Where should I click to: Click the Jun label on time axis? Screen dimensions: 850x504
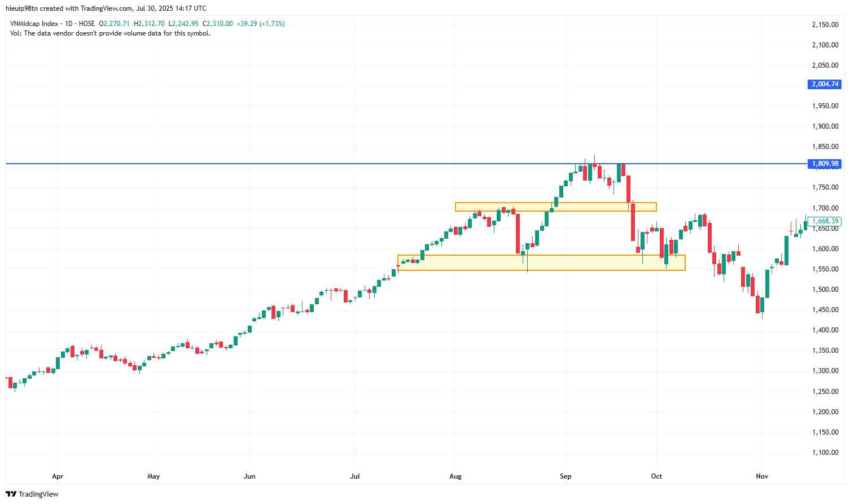(249, 476)
